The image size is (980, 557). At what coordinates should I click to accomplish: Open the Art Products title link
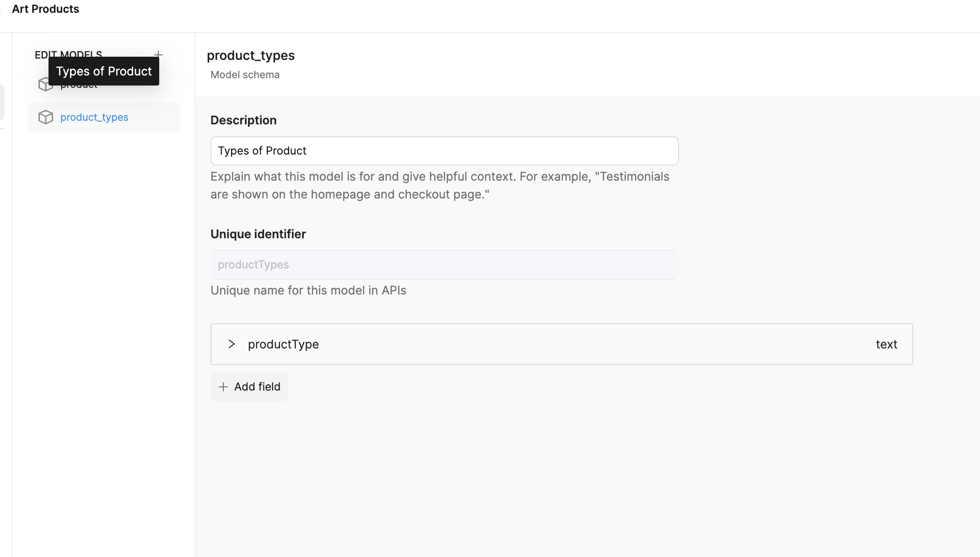click(x=45, y=9)
